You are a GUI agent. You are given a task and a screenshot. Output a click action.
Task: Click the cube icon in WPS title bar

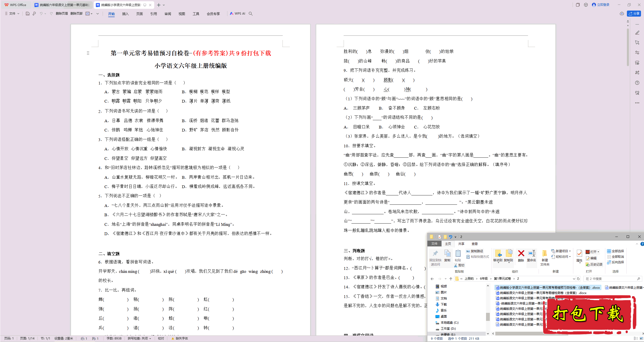coord(586,5)
